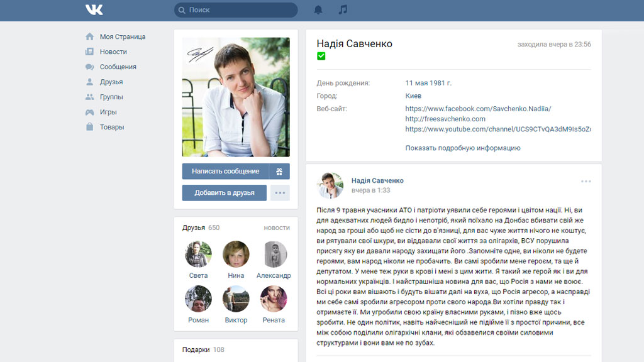Viewport: 644px width, 362px height.
Task: Click the gift icon beside message button
Action: [x=279, y=172]
